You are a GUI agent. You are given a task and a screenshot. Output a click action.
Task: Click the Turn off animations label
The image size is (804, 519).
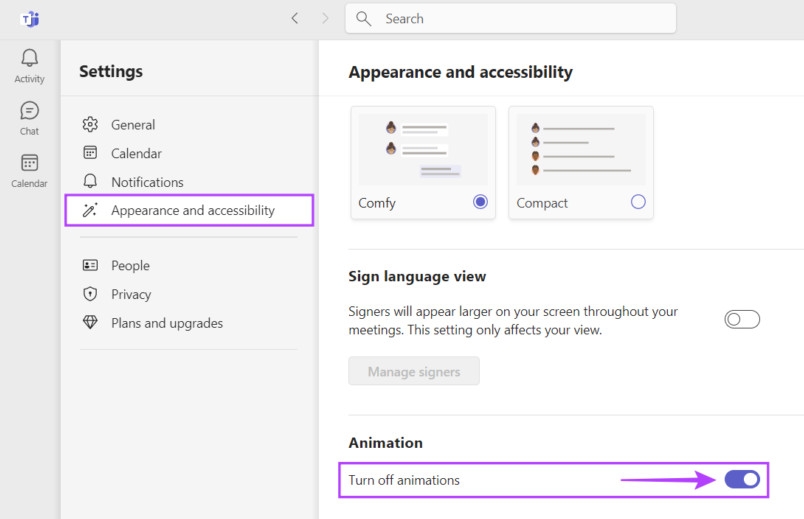pos(404,480)
